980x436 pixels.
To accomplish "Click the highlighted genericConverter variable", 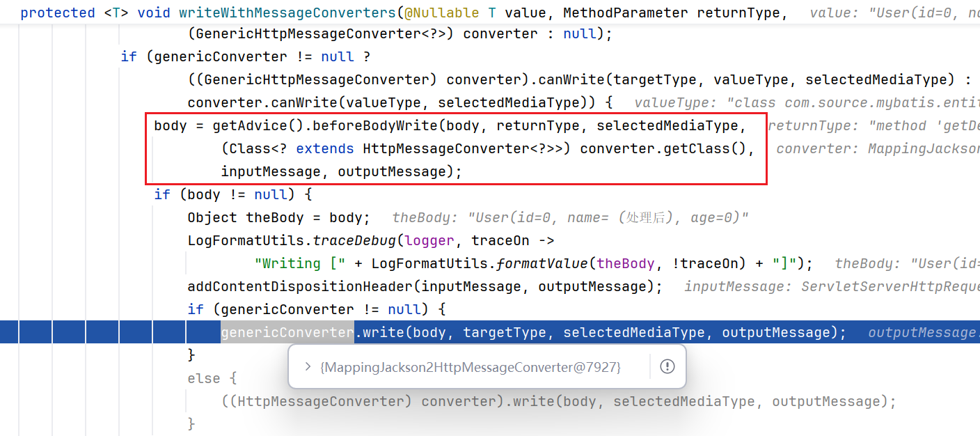I will pyautogui.click(x=287, y=332).
